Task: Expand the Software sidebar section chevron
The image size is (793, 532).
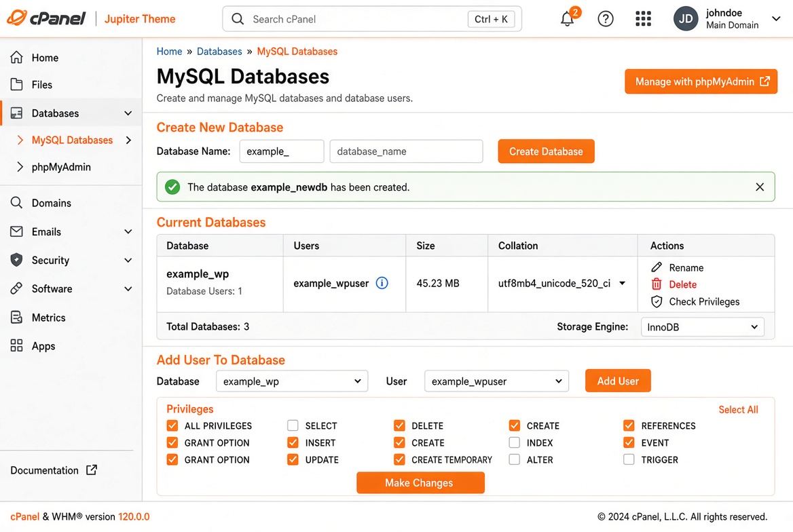Action: 128,289
